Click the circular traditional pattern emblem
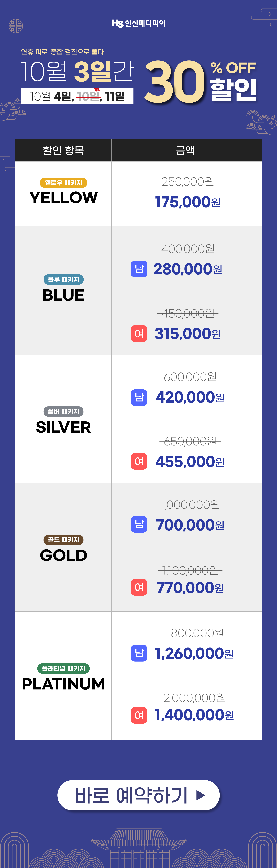 click(x=16, y=26)
